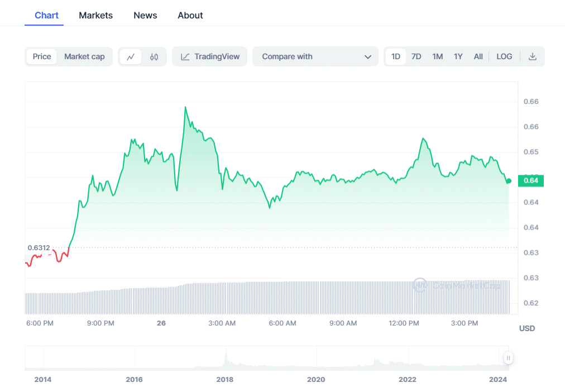Image resolution: width=565 pixels, height=392 pixels.
Task: Open the About tab
Action: (190, 16)
